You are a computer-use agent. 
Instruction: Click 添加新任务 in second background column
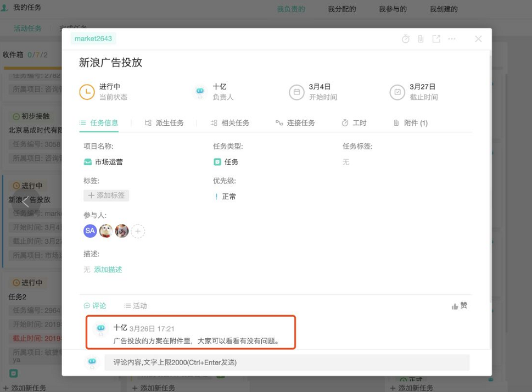(154, 388)
